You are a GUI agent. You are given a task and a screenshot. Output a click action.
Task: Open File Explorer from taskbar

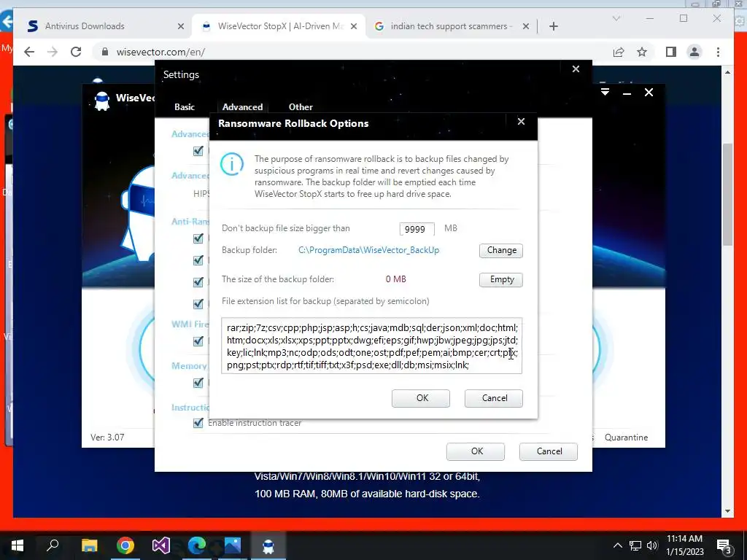(x=89, y=545)
